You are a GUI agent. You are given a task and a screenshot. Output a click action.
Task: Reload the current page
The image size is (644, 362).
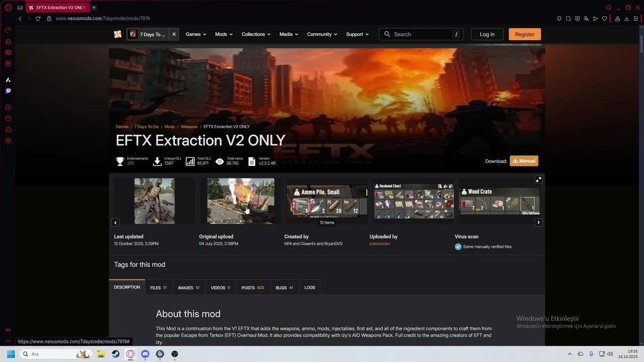tap(38, 19)
